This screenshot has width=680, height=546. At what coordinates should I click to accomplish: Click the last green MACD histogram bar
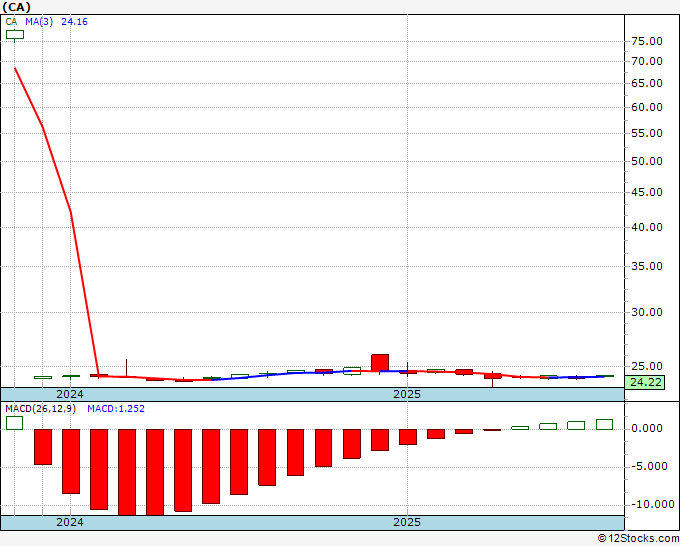(x=605, y=425)
